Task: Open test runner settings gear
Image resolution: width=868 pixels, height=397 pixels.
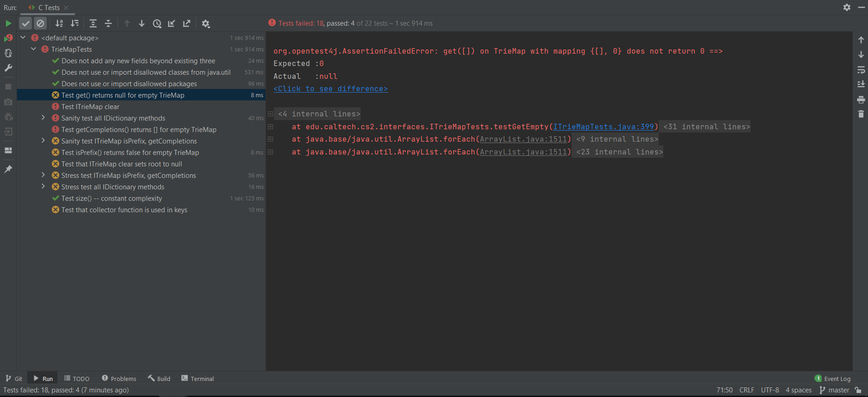Action: pos(206,23)
